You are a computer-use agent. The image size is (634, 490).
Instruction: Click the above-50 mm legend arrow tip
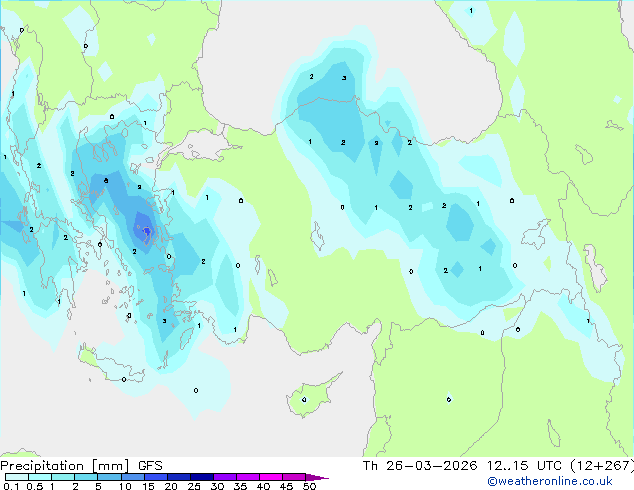tap(317, 477)
